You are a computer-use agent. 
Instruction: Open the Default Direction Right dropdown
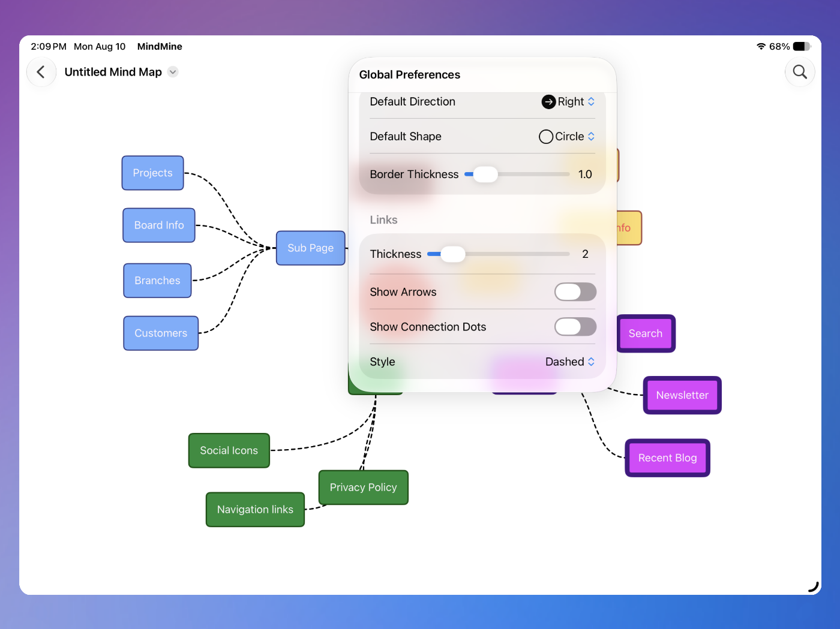coord(568,102)
